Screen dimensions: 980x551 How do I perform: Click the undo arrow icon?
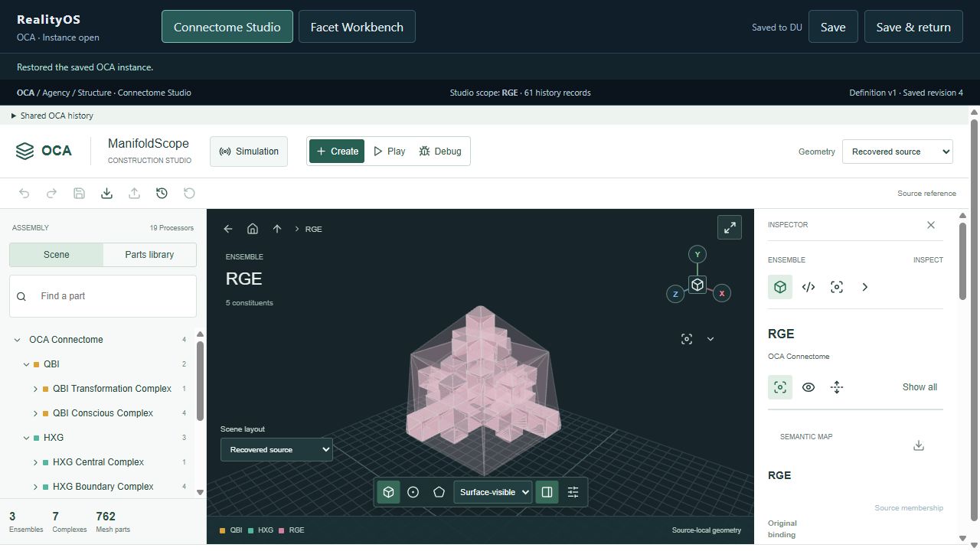(x=24, y=194)
